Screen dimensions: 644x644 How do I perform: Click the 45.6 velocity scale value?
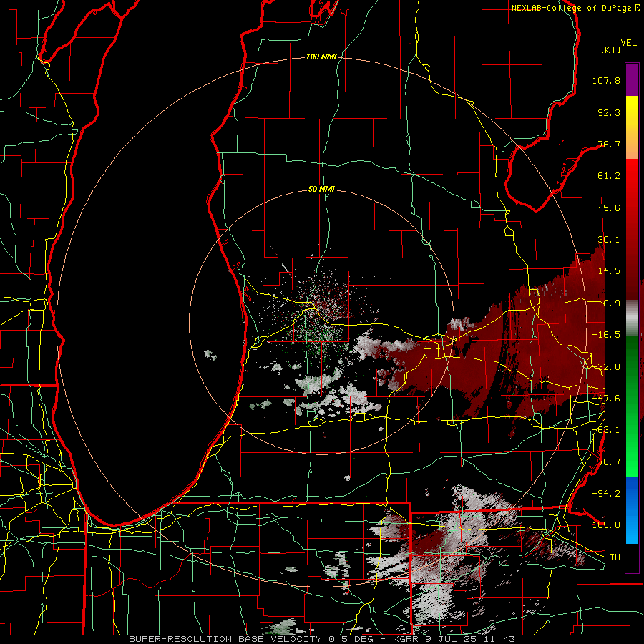pyautogui.click(x=609, y=208)
